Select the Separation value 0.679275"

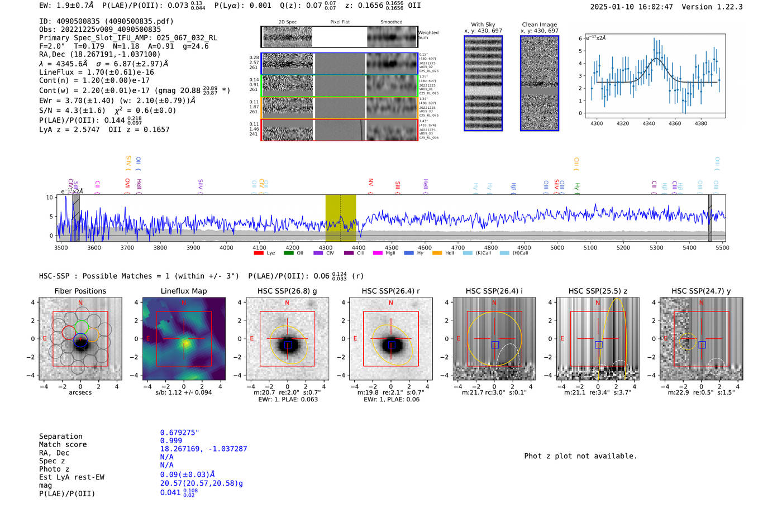tap(179, 433)
